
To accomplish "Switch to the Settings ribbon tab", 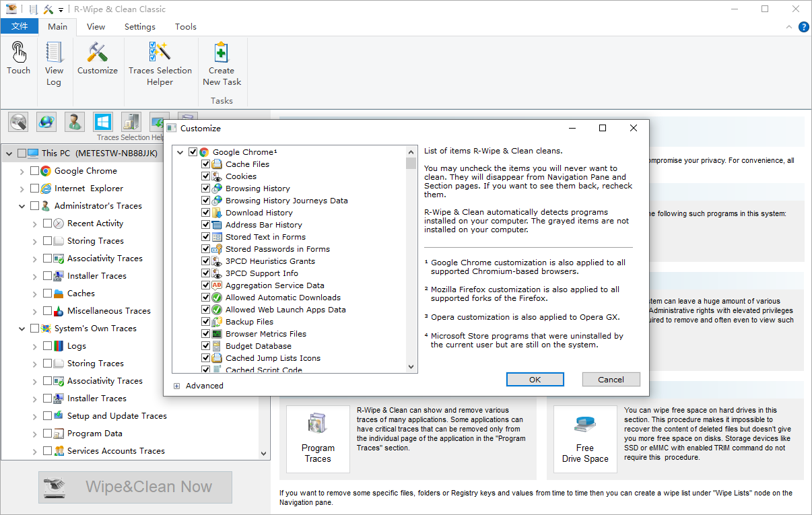I will point(139,27).
